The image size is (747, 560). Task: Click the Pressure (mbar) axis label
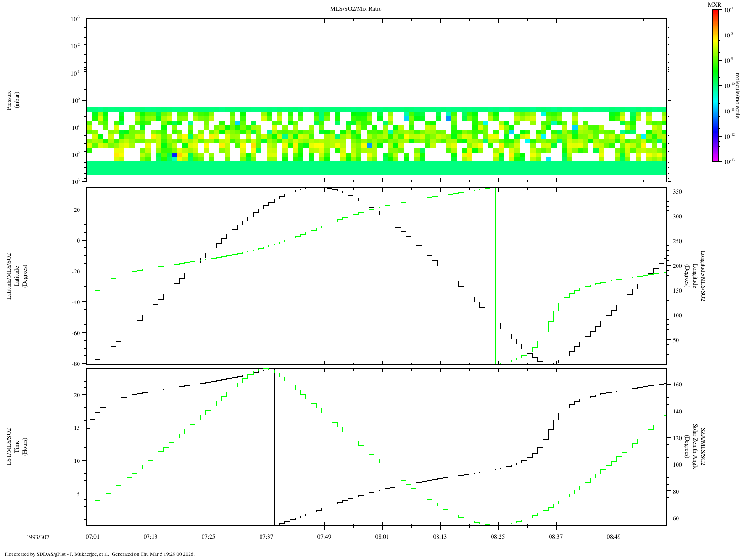tap(13, 100)
